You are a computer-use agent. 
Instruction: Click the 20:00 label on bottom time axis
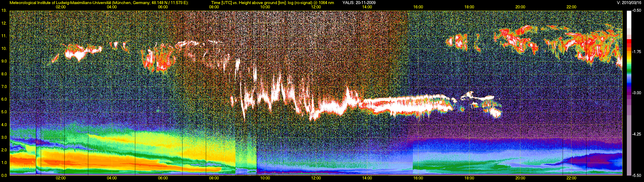(520, 178)
